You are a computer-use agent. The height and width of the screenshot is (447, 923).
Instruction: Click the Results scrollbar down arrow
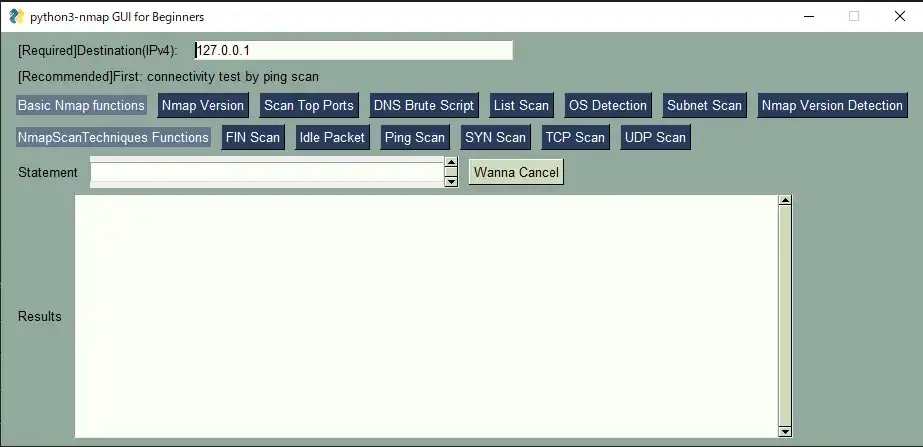[x=785, y=432]
